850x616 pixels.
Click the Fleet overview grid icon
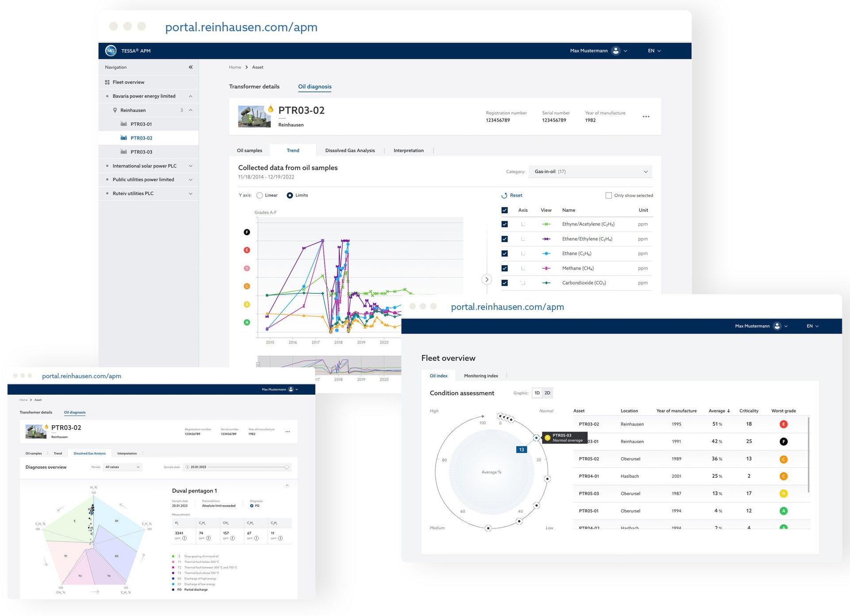click(x=107, y=82)
